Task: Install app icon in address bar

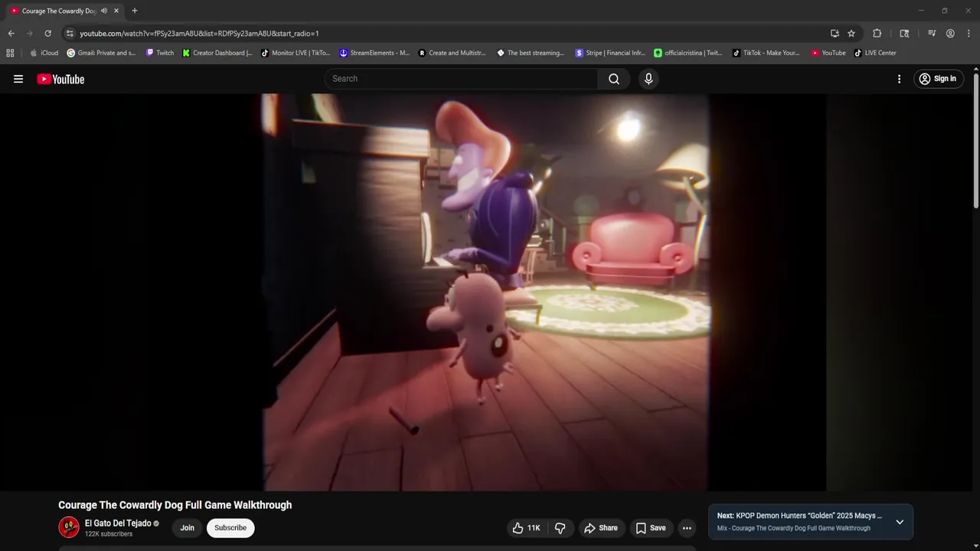Action: click(835, 34)
